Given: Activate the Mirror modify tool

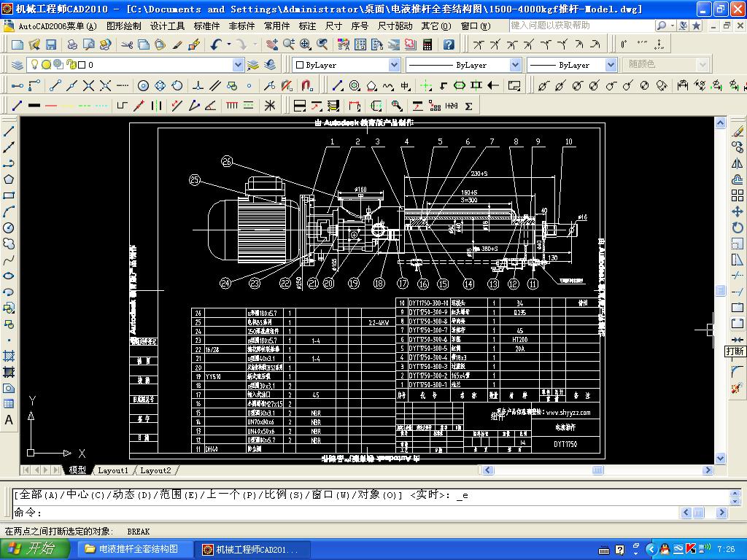Looking at the screenshot, I should (738, 163).
